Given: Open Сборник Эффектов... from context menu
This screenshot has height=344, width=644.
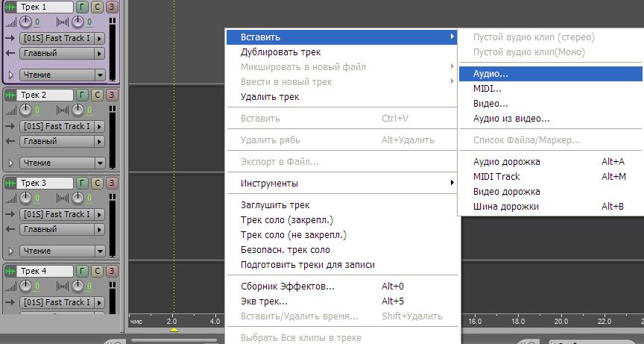Looking at the screenshot, I should pos(341,287).
